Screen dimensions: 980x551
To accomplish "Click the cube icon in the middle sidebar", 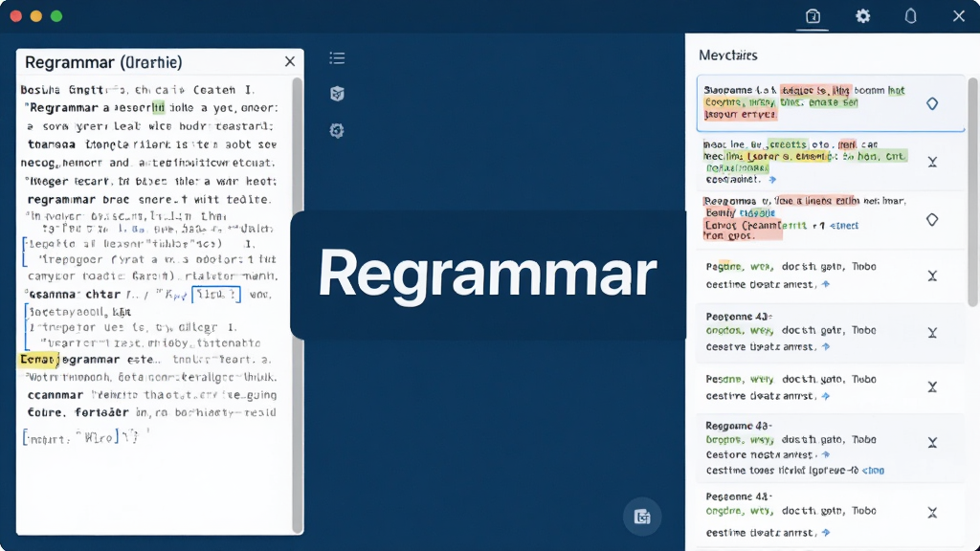I will coord(337,94).
